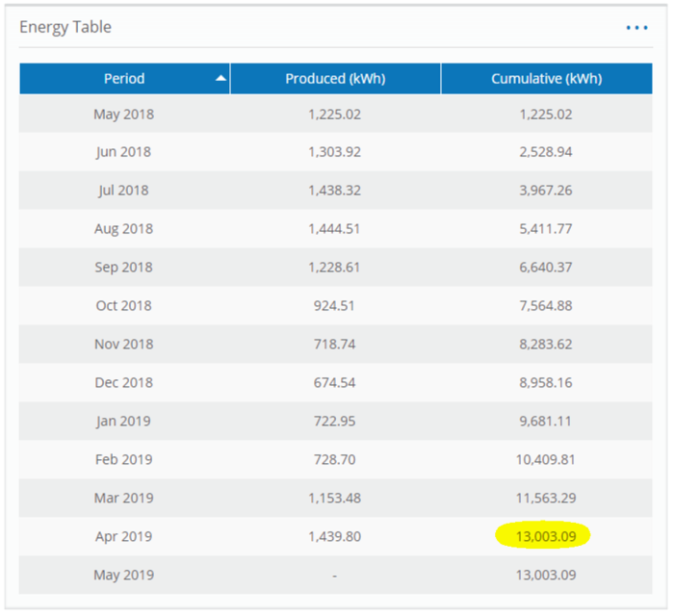Open the three-dot options menu
The image size is (674, 616).
[636, 28]
